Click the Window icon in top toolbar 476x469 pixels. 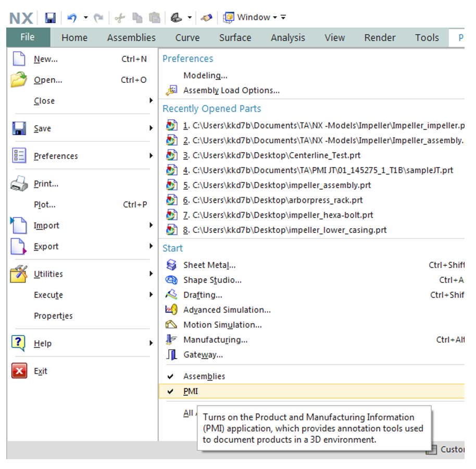coord(229,17)
